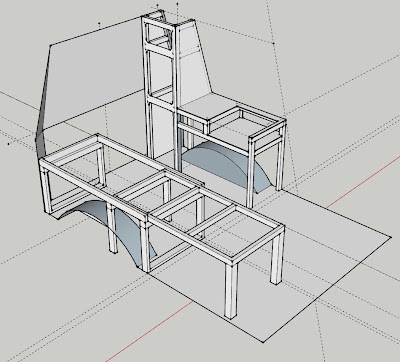Click the front-most leg of the long table
400x362 pixels.
(x=231, y=289)
